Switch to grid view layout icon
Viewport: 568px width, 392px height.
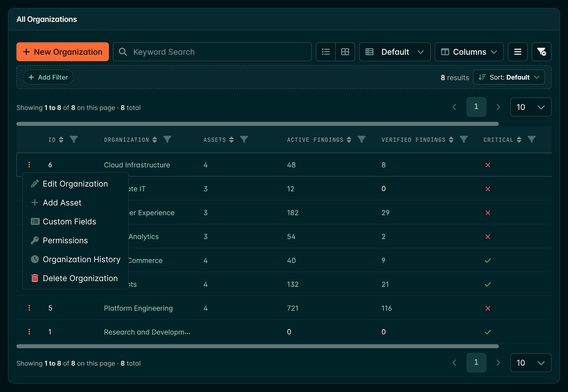tap(345, 52)
